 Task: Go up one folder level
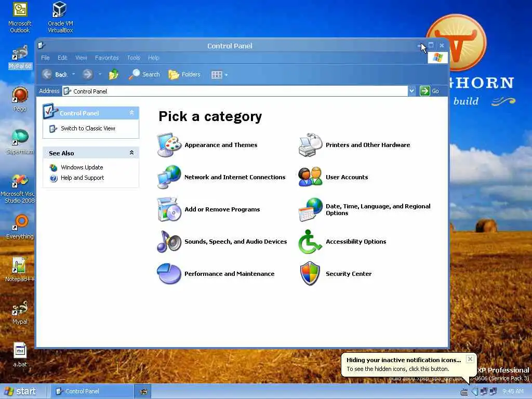(114, 74)
